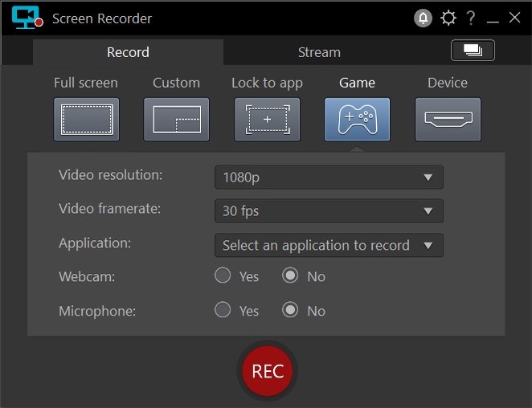Viewport: 532px width, 408px height.
Task: Click the multi-window switch icon button
Action: (473, 51)
